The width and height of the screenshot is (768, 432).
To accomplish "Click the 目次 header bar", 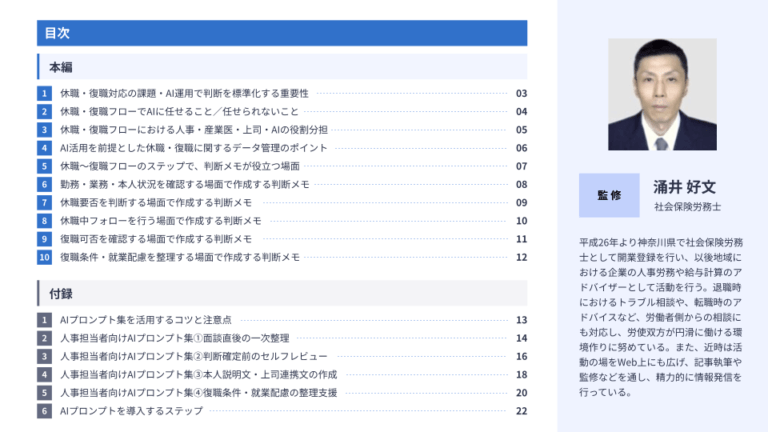I will 282,33.
